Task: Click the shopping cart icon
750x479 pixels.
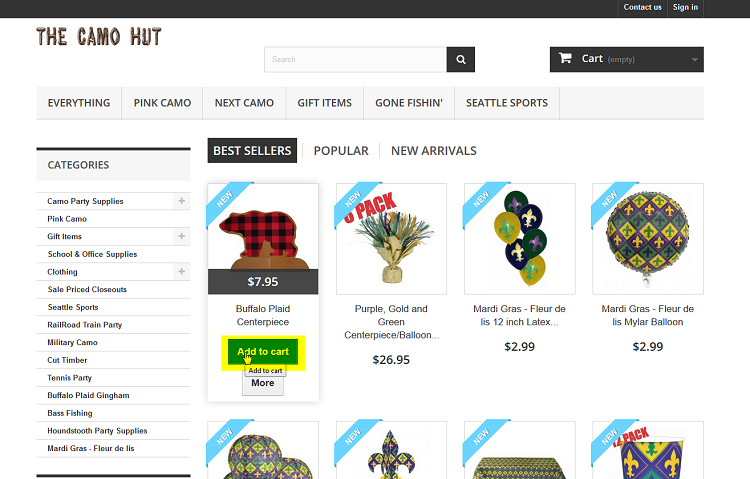Action: pyautogui.click(x=565, y=58)
